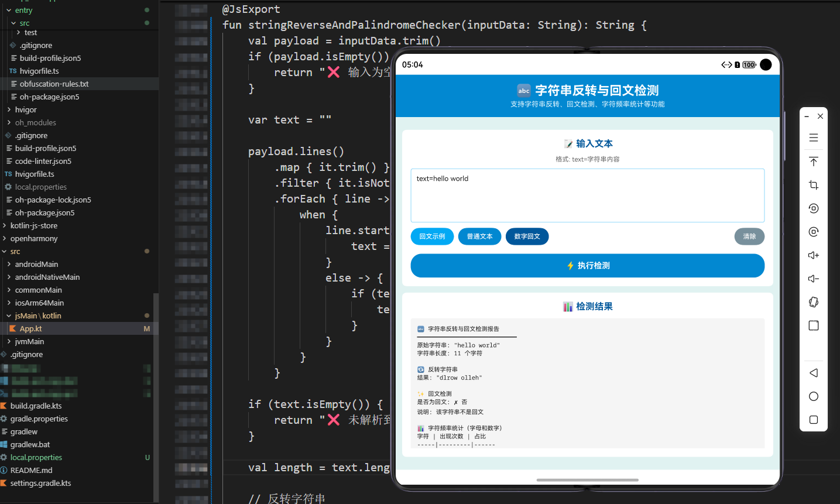This screenshot has width=840, height=504.
Task: Click the 检测结果 results heading
Action: tap(588, 307)
